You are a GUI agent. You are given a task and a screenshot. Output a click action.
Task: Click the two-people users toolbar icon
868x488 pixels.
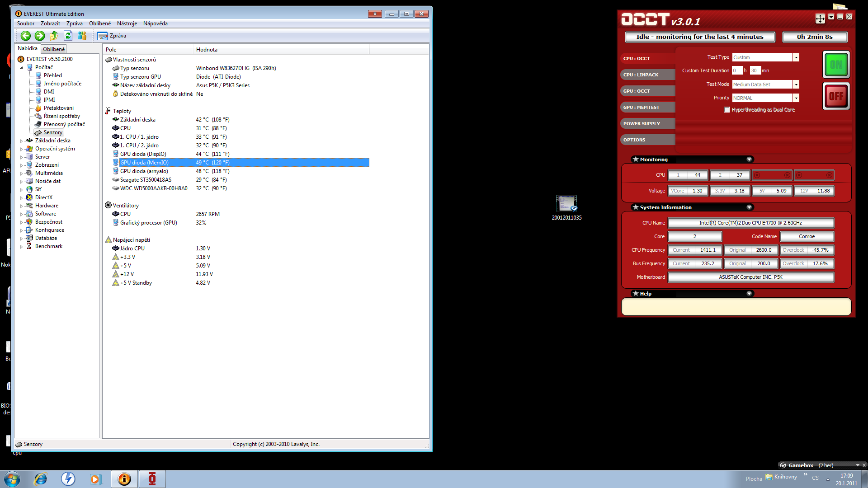tap(82, 36)
